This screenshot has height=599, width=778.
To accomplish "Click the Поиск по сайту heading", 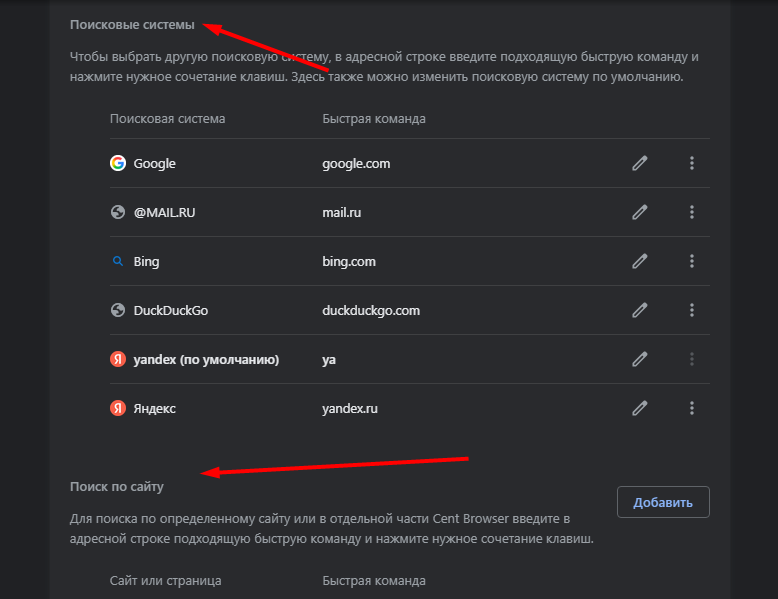I will (116, 486).
